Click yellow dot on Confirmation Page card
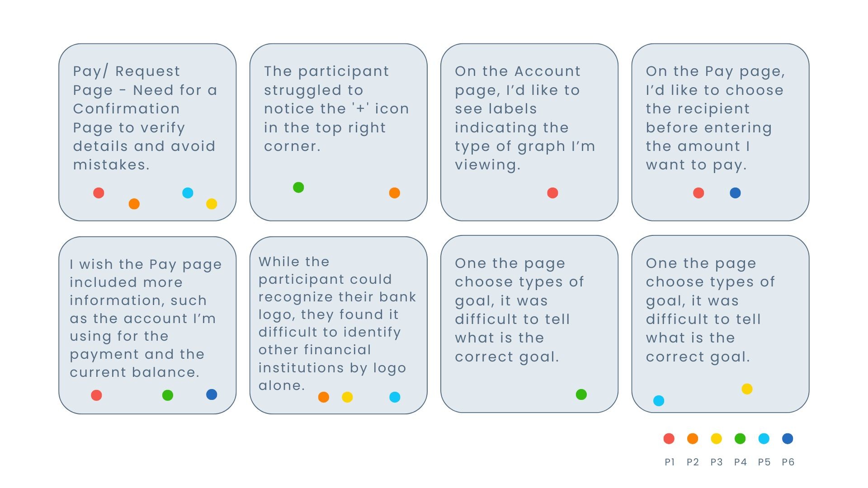Viewport: 868px width, 488px height. click(x=212, y=204)
